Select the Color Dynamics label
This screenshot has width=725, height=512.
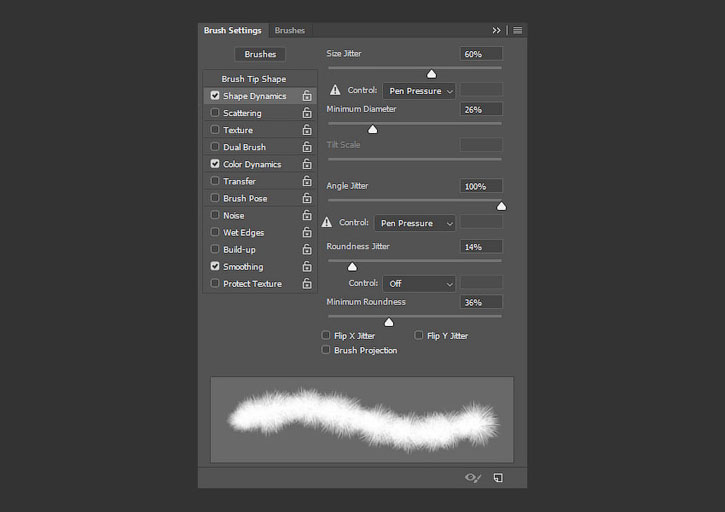(x=252, y=164)
